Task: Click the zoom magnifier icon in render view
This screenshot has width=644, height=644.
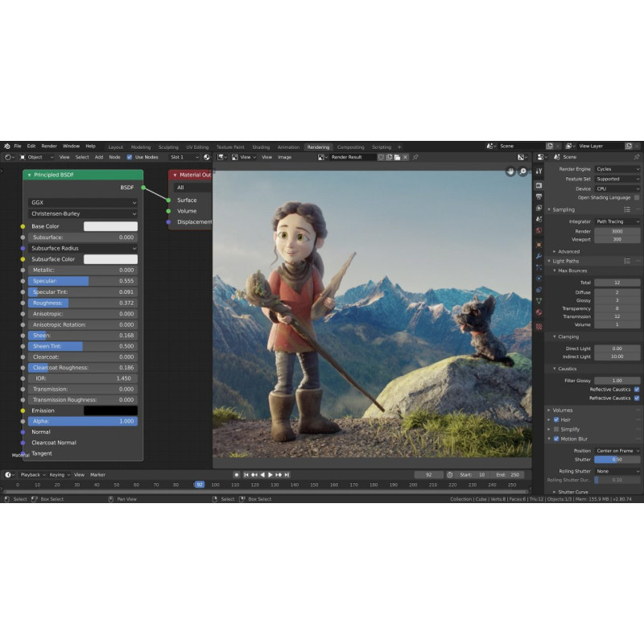Action: pos(523,171)
